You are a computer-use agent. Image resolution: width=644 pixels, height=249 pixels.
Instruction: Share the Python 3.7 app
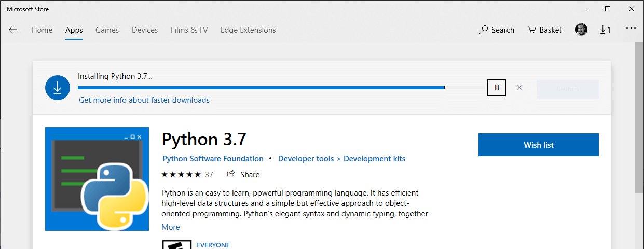pyautogui.click(x=243, y=174)
